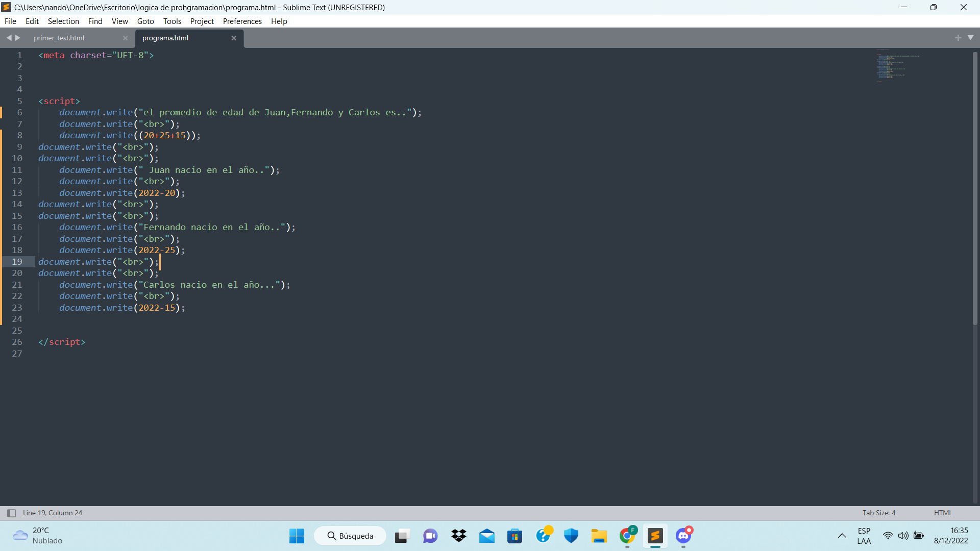The image size is (980, 551).
Task: Click line number 1 in gutter
Action: point(20,55)
